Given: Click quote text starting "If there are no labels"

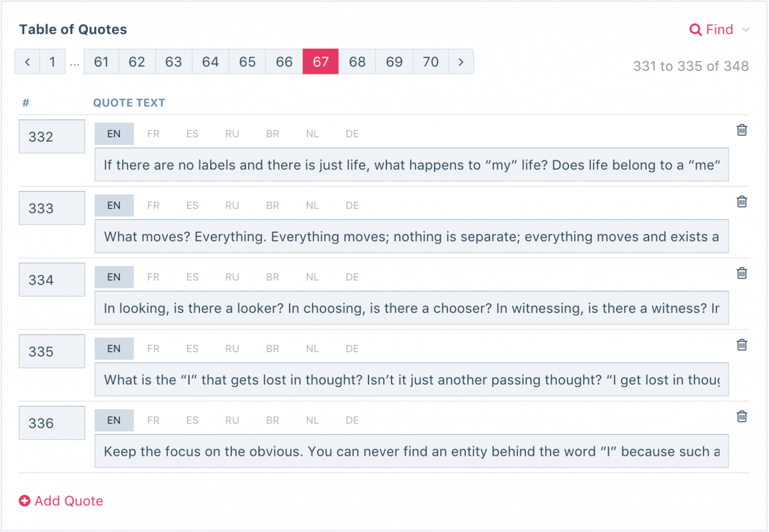Looking at the screenshot, I should click(411, 165).
